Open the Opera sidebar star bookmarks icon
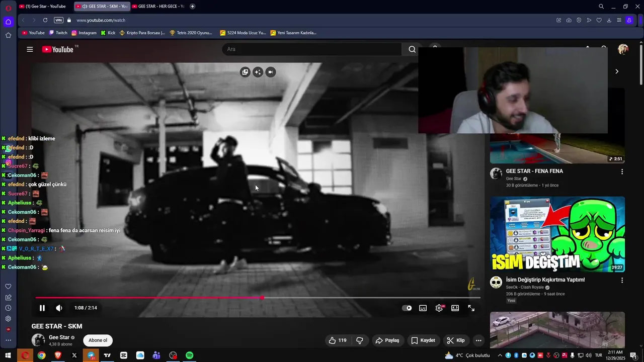Screen dimensions: 644x362 click(x=8, y=35)
